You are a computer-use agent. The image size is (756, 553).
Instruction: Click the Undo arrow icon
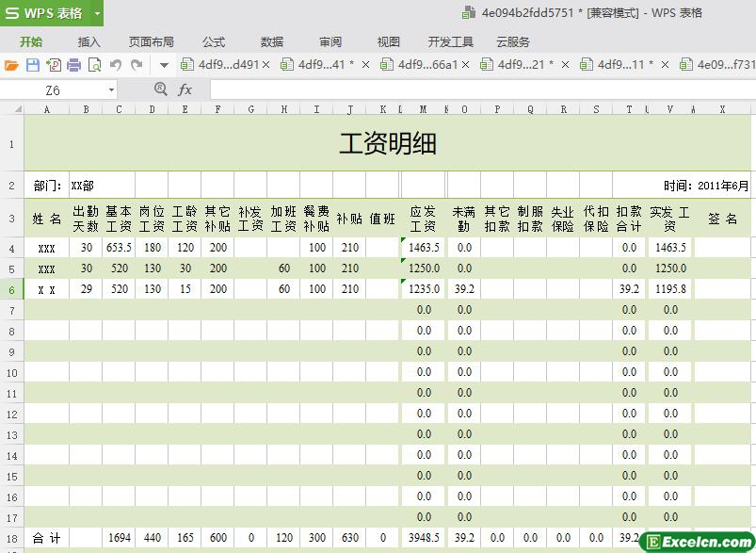click(x=116, y=65)
